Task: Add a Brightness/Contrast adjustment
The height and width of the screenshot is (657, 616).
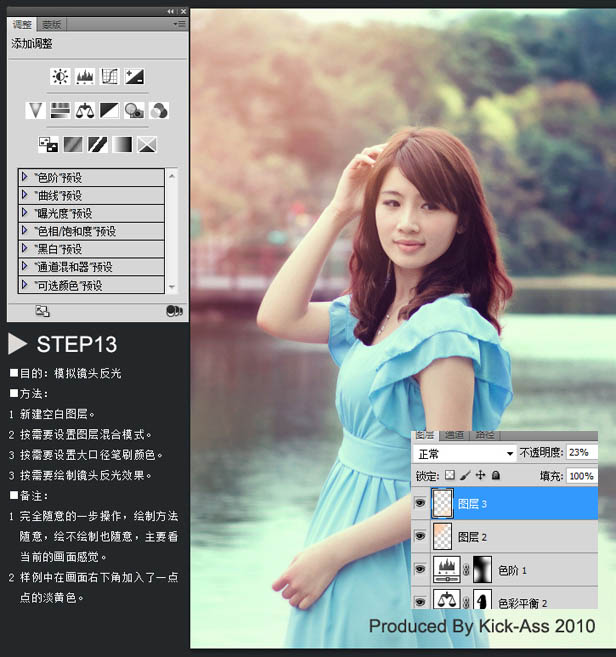Action: click(x=61, y=76)
